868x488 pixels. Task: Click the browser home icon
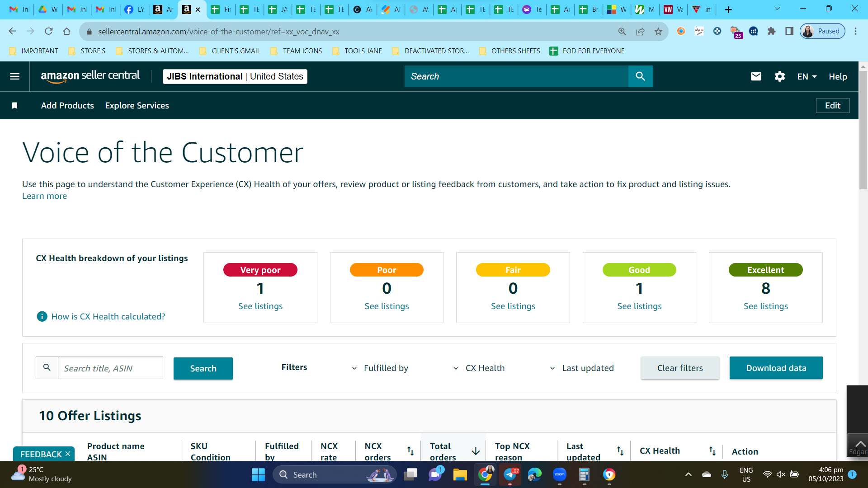[x=66, y=31]
